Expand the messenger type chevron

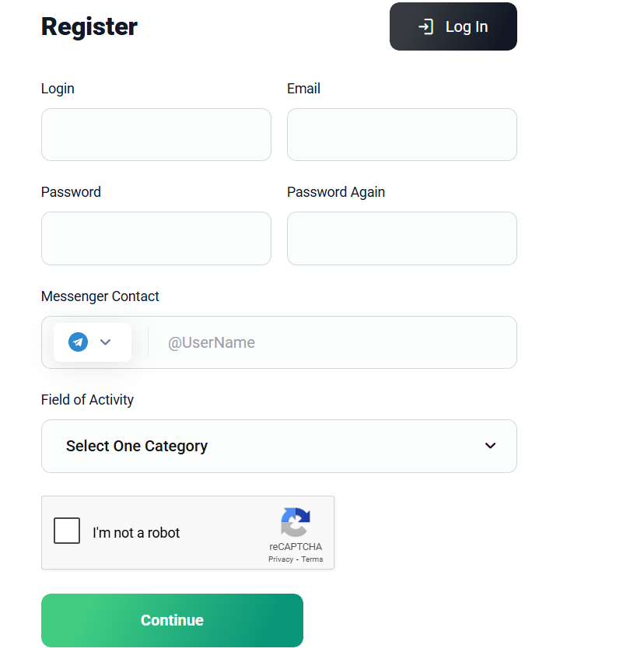(106, 342)
